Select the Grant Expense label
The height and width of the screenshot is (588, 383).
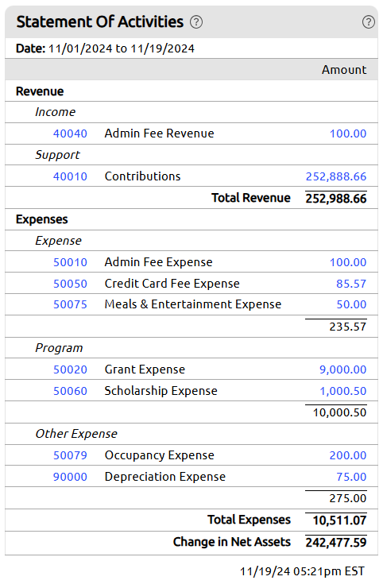click(145, 369)
